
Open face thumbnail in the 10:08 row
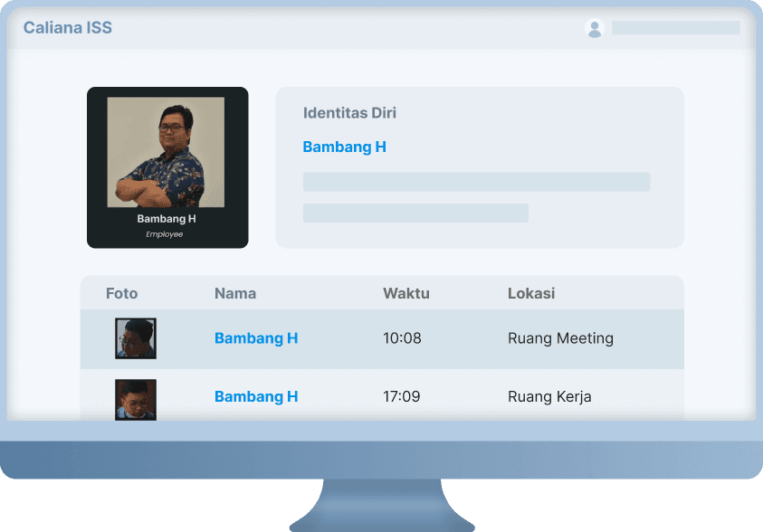tap(136, 338)
